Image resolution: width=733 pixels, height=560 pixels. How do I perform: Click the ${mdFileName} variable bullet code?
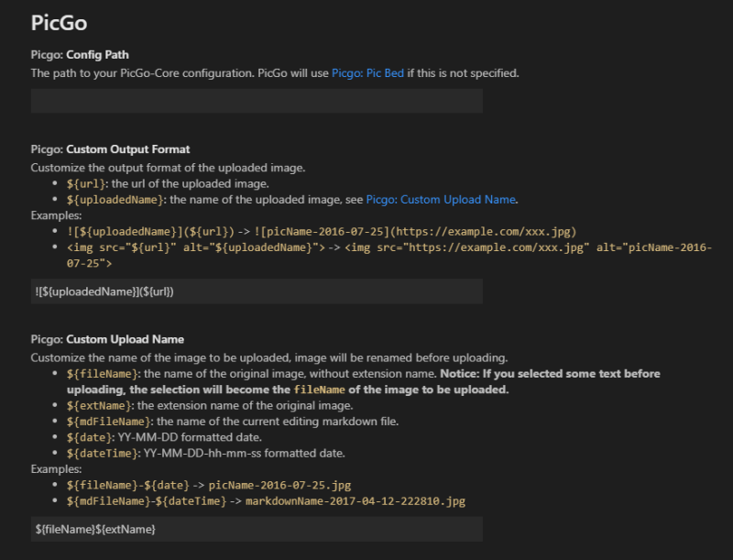(x=109, y=422)
